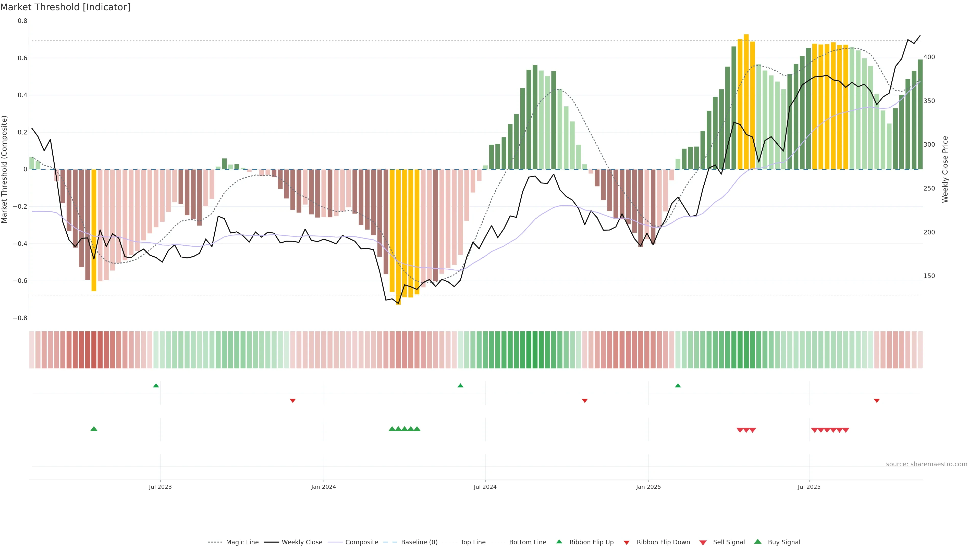980x551 pixels.
Task: Click the Buy Signal legend triangle icon
Action: 757,542
